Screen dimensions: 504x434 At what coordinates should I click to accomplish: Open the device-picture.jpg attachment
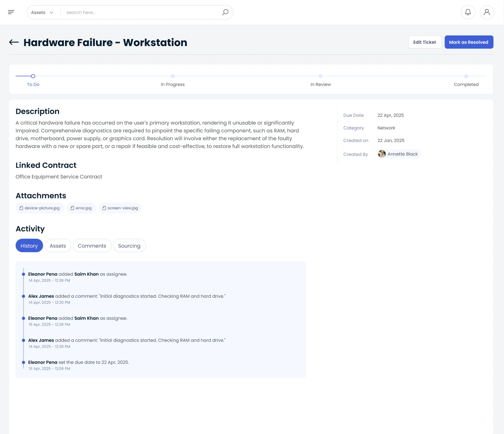(40, 208)
